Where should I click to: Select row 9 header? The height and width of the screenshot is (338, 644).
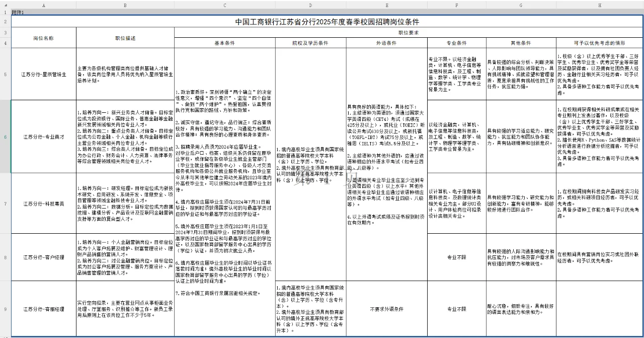[5, 308]
